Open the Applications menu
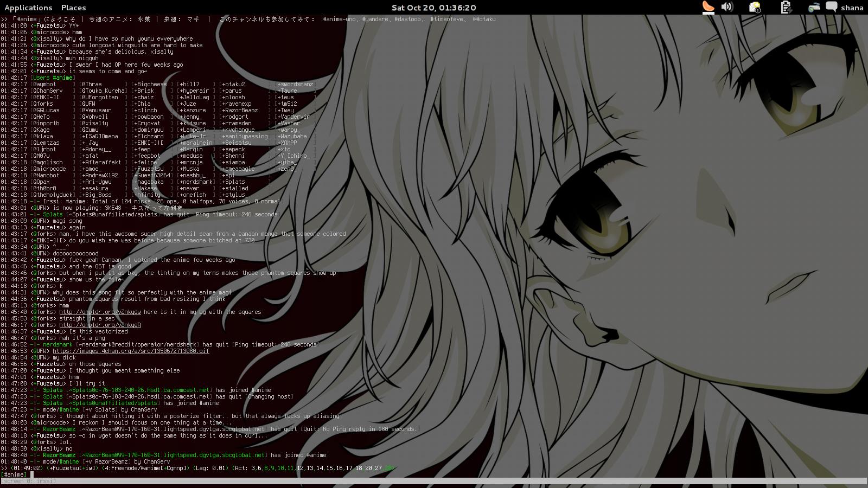868x488 pixels. 28,8
